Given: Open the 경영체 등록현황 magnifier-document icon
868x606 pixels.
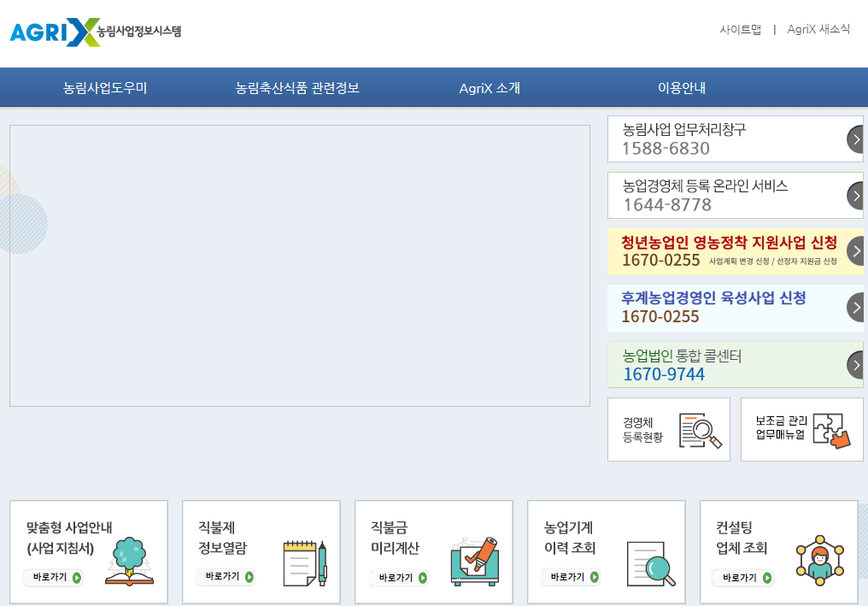Looking at the screenshot, I should [699, 431].
